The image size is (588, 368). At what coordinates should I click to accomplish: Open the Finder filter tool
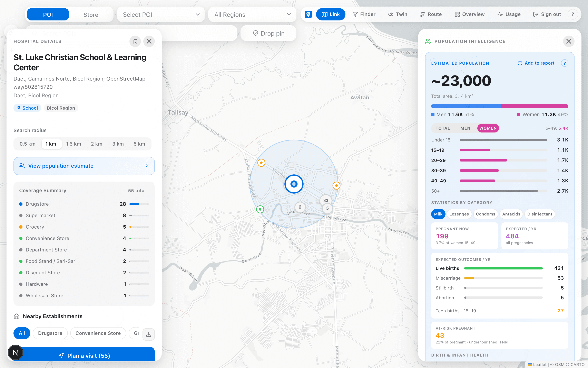[364, 14]
